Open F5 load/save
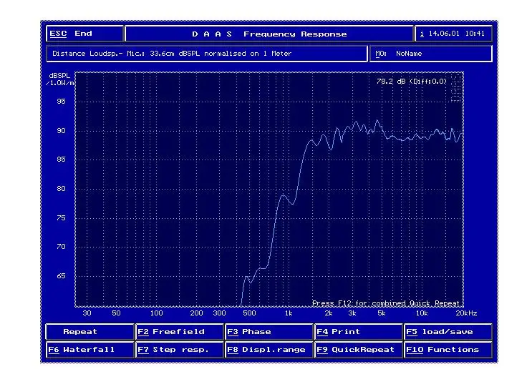Screen dimensions: 532x392 448,332
